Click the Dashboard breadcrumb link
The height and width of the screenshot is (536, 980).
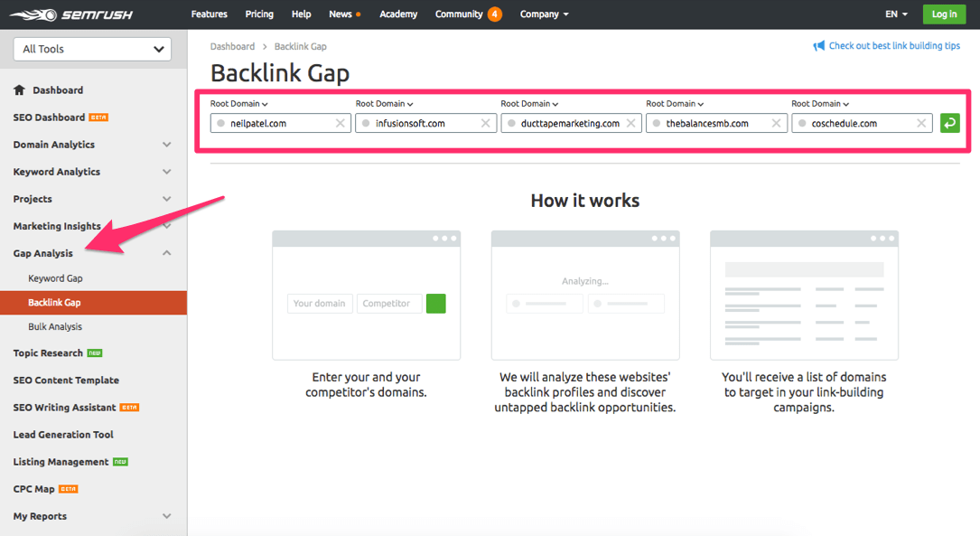coord(232,46)
